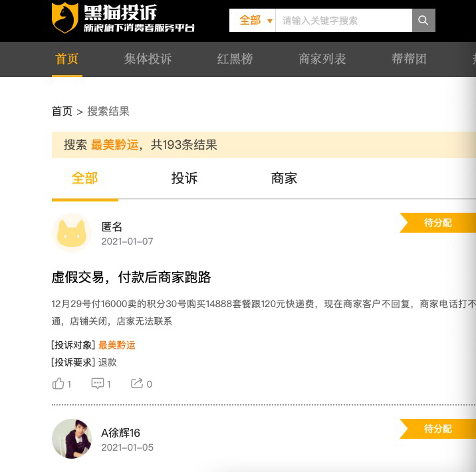Viewport: 476px width, 472px height.
Task: Click the 首页 breadcrumb link
Action: (62, 112)
